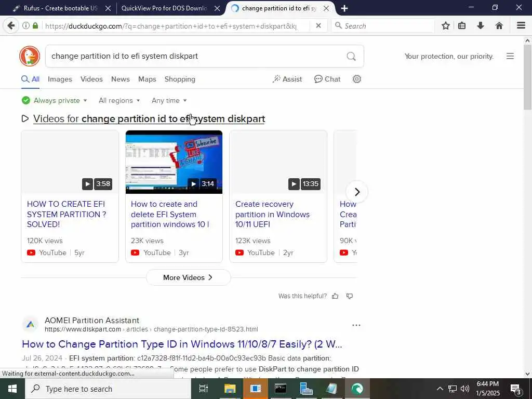Give thumbs up for helpful results

point(335,296)
